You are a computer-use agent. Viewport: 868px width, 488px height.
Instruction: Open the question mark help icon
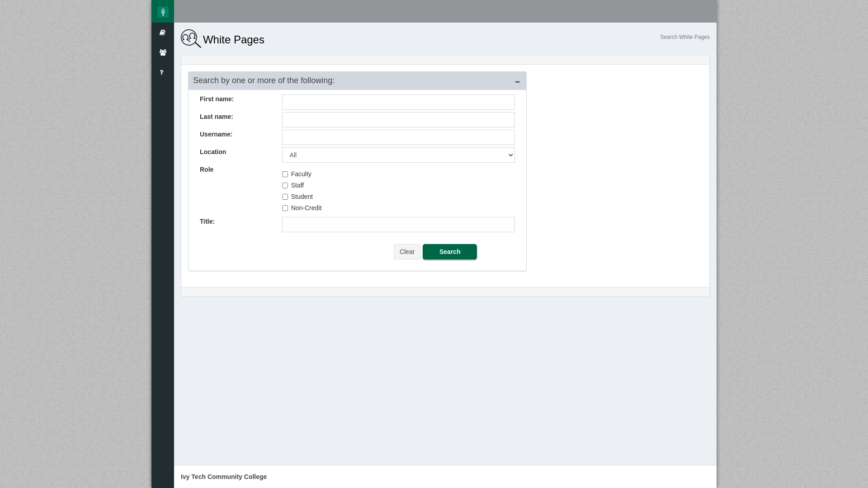(x=161, y=72)
